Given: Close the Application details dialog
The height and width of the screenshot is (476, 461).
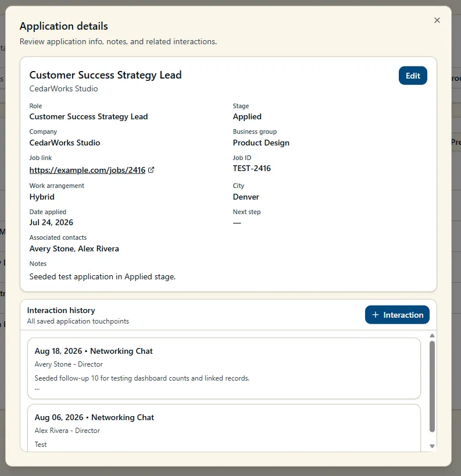Looking at the screenshot, I should click(x=437, y=20).
